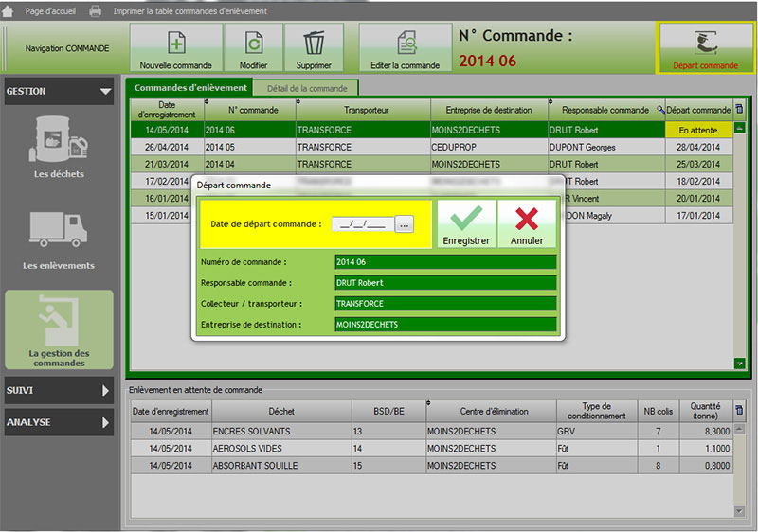Click Déchet column header

pyautogui.click(x=281, y=412)
